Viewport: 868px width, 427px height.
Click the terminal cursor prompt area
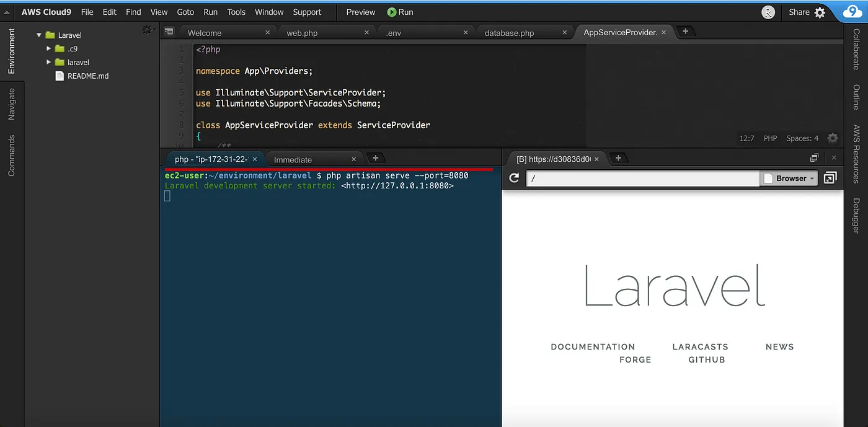coord(167,196)
